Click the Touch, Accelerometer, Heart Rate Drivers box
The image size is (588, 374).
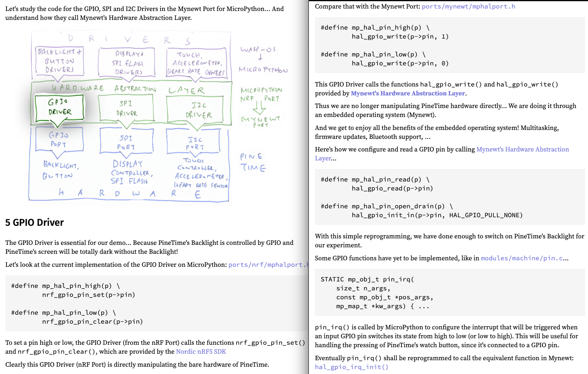click(x=197, y=63)
